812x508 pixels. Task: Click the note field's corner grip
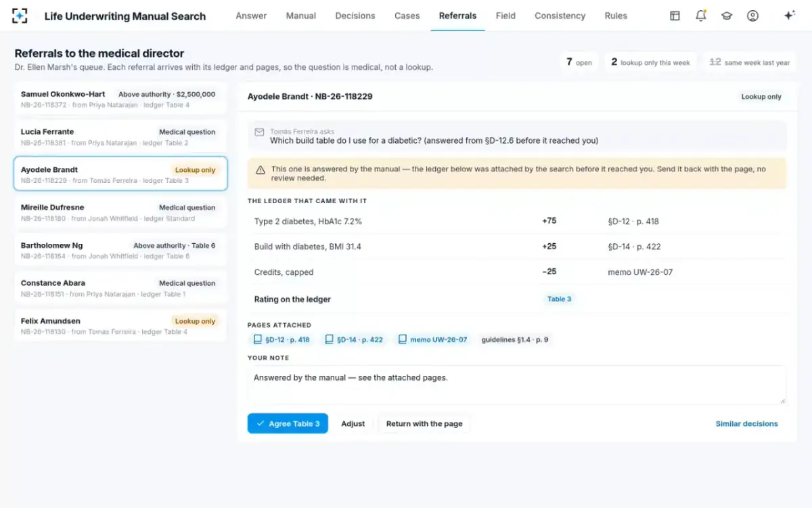(783, 401)
